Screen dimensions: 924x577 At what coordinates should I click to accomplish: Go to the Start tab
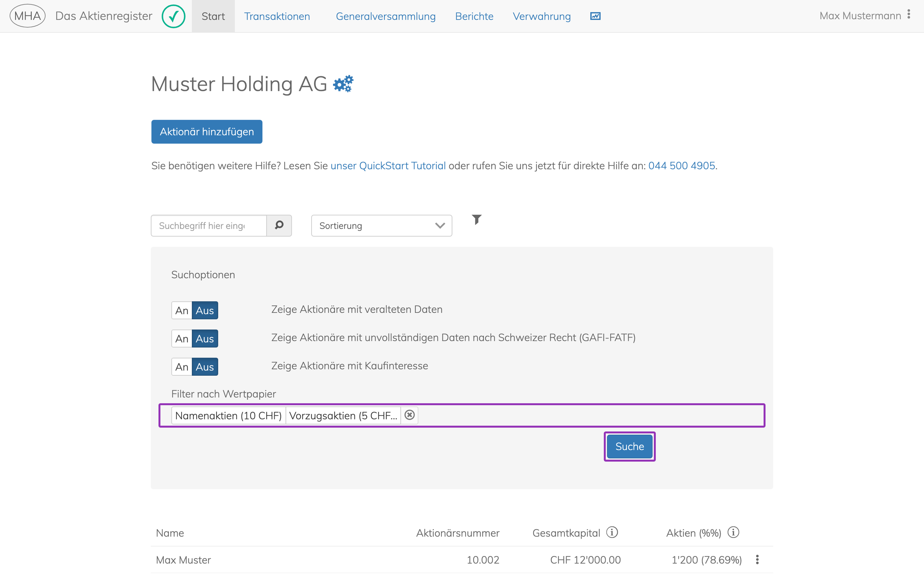[213, 16]
